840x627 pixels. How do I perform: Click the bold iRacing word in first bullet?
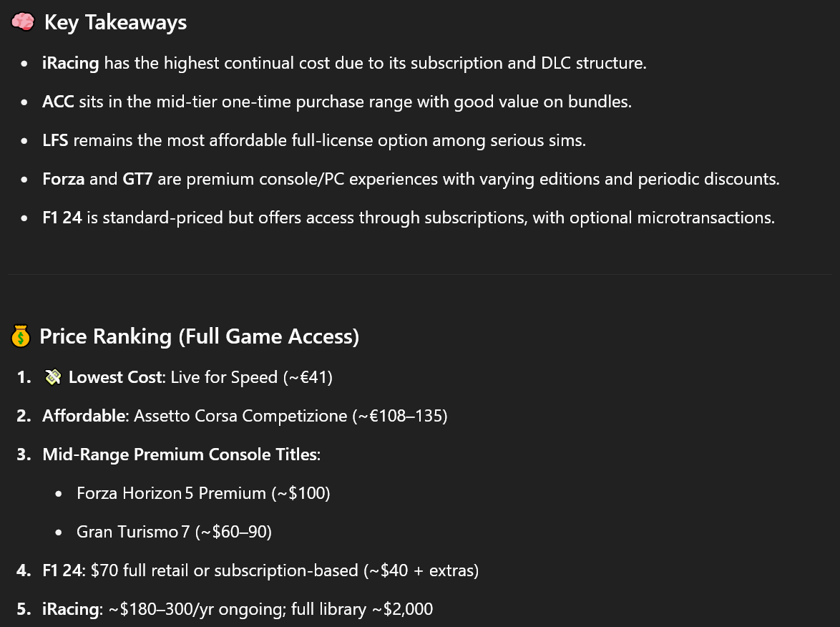71,63
